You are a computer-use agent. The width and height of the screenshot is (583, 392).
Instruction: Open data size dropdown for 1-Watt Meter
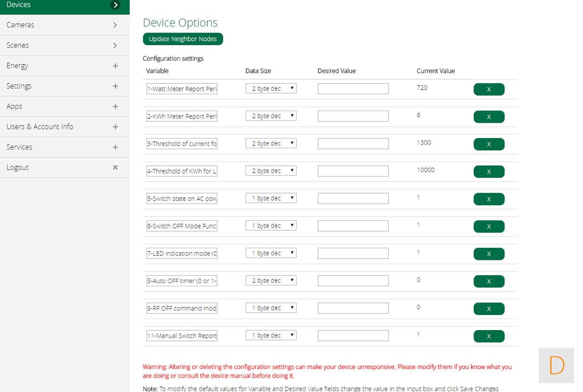271,89
